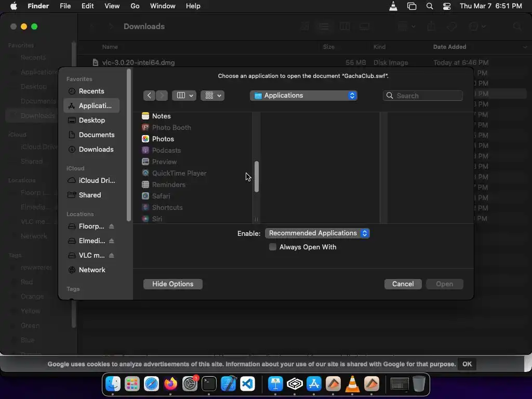The width and height of the screenshot is (532, 399).
Task: Open App Store from the Dock
Action: pos(314,384)
